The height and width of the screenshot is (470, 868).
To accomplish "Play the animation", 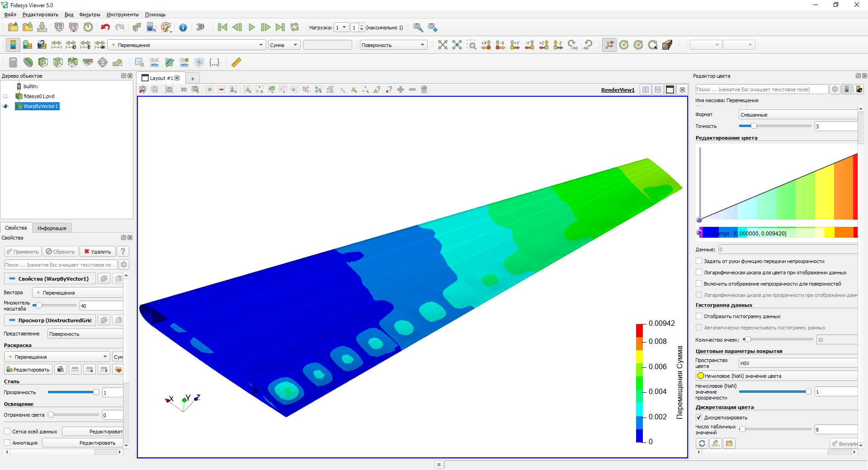I will 252,27.
